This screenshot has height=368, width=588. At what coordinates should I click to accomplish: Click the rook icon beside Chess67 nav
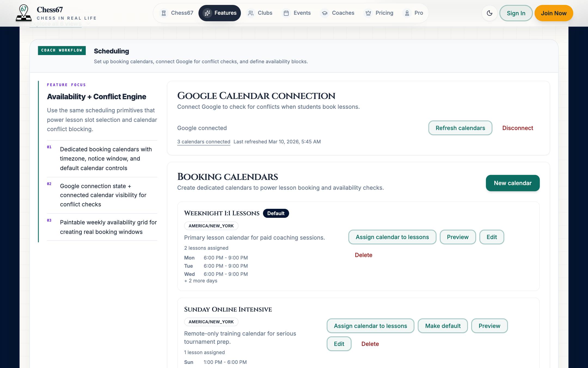pyautogui.click(x=164, y=13)
